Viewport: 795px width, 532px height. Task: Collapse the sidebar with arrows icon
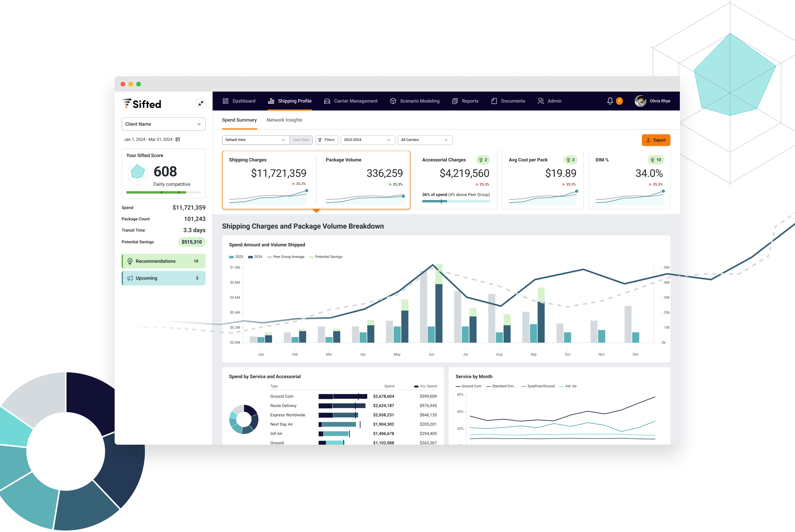(201, 103)
